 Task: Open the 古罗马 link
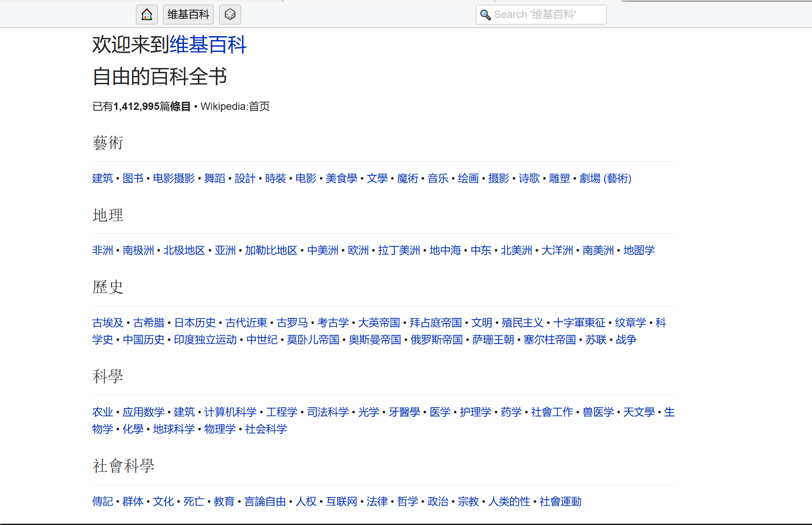292,323
